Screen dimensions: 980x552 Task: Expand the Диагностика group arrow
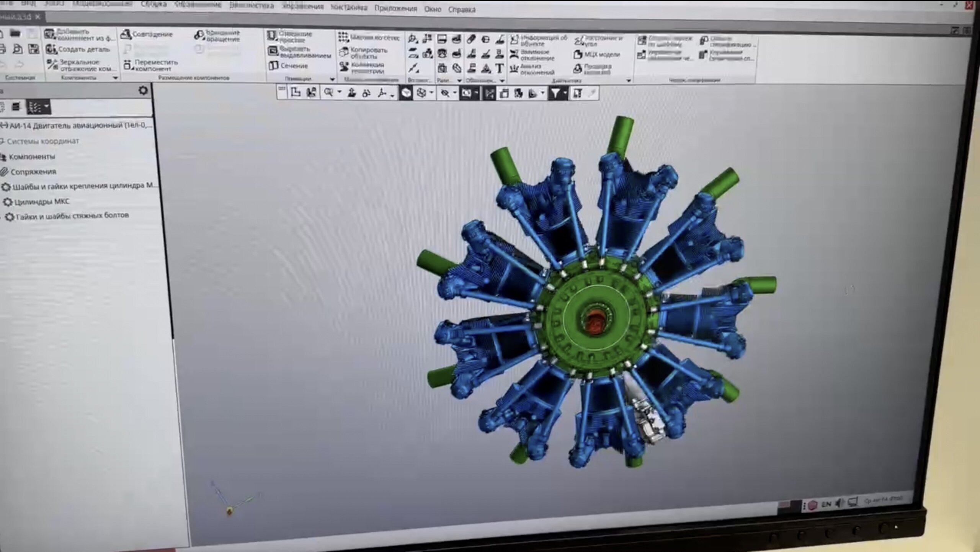tap(628, 80)
